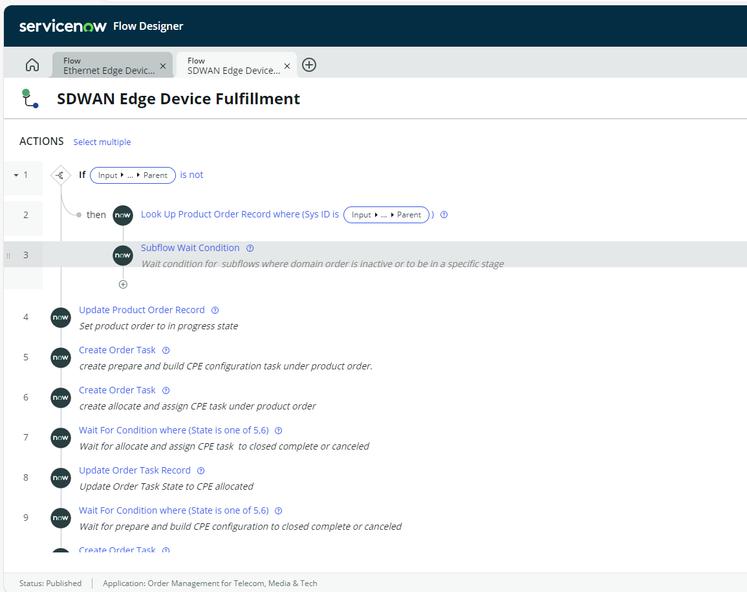747x592 pixels.
Task: Click 'create allocate and assign CPE task' annotation
Action: 197,406
